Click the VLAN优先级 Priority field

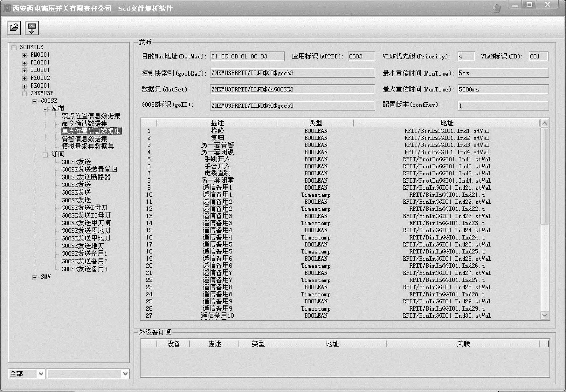(466, 57)
